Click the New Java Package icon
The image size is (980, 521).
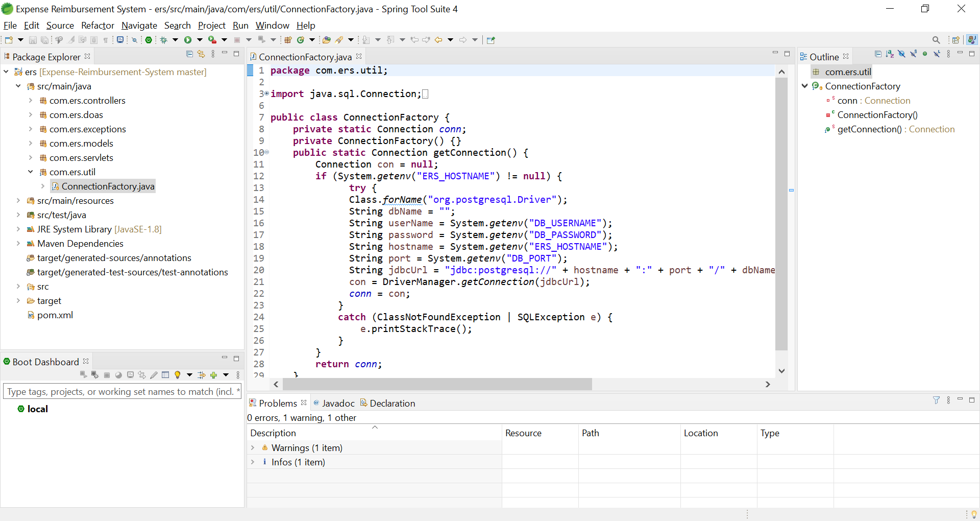[287, 40]
